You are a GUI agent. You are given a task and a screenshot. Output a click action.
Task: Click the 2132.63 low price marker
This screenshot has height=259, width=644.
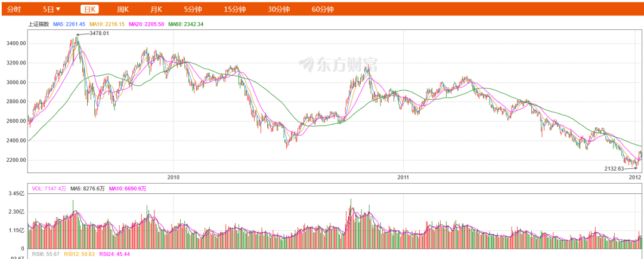(x=617, y=169)
